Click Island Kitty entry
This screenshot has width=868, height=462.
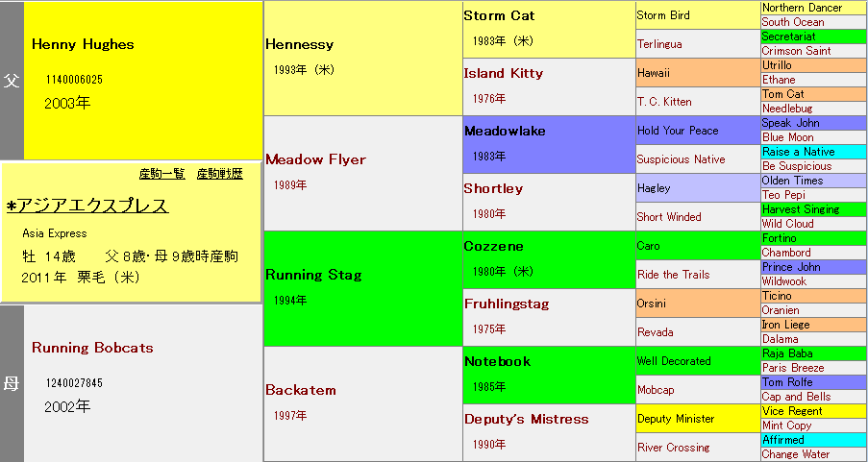[x=503, y=73]
